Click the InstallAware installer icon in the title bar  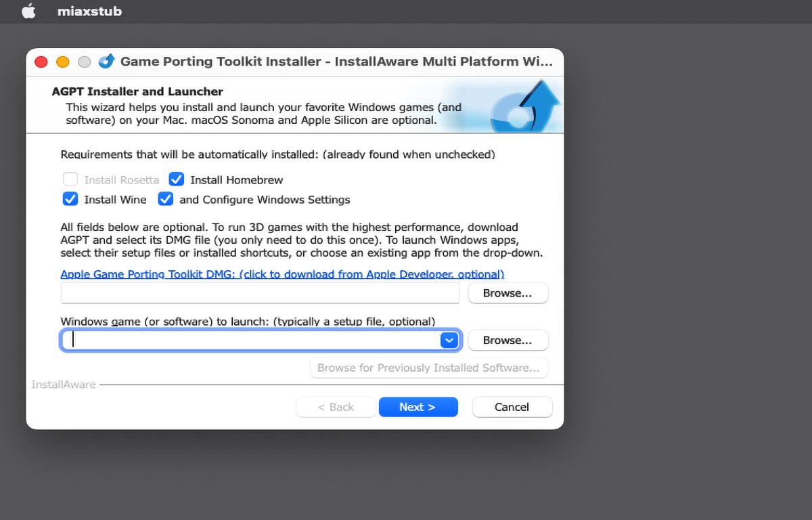(x=106, y=61)
